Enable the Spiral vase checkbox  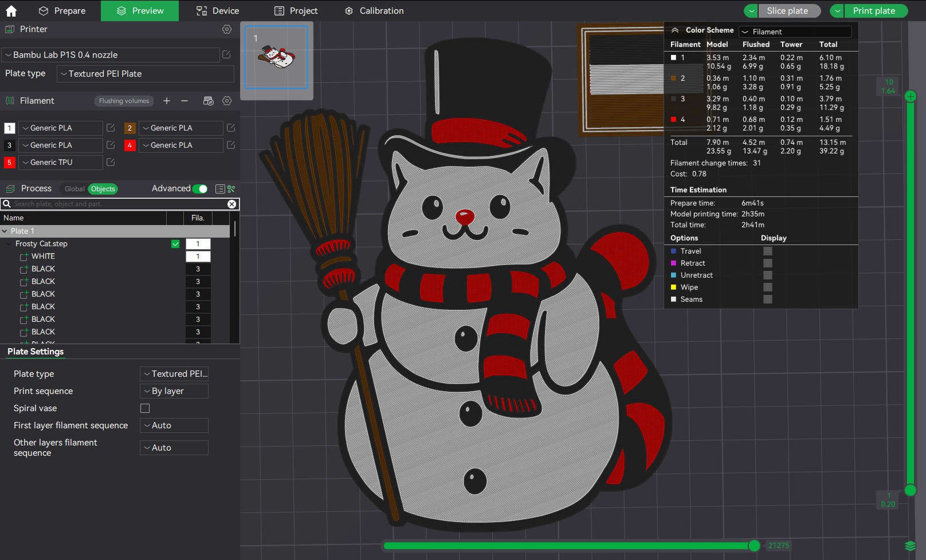[x=145, y=408]
